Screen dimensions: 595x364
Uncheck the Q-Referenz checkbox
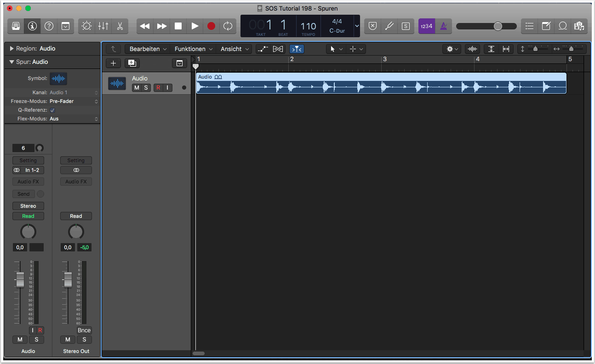point(52,110)
